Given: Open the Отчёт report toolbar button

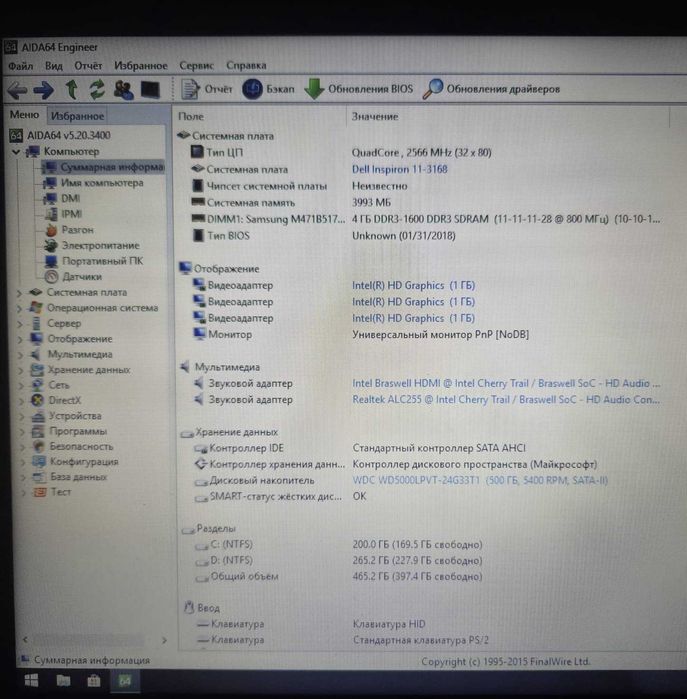Looking at the screenshot, I should point(207,89).
